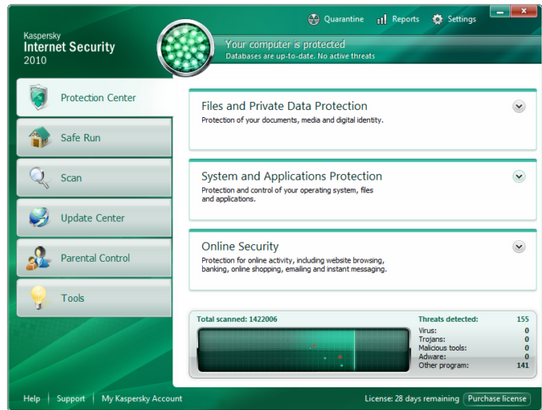This screenshot has width=542, height=410.
Task: Click the scan activity radar graph
Action: coord(303,350)
